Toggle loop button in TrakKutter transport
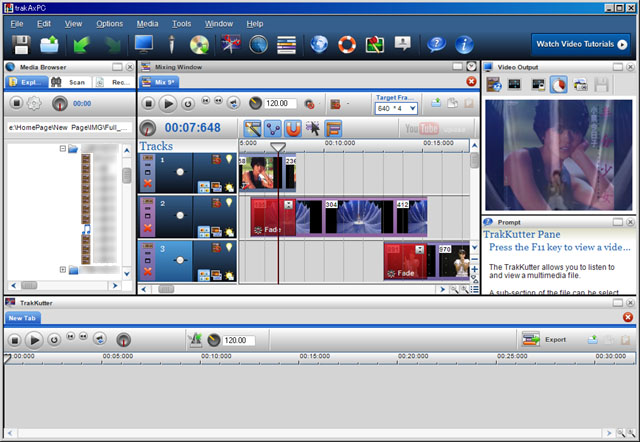Screen dimensions: 640x442 pyautogui.click(x=54, y=340)
